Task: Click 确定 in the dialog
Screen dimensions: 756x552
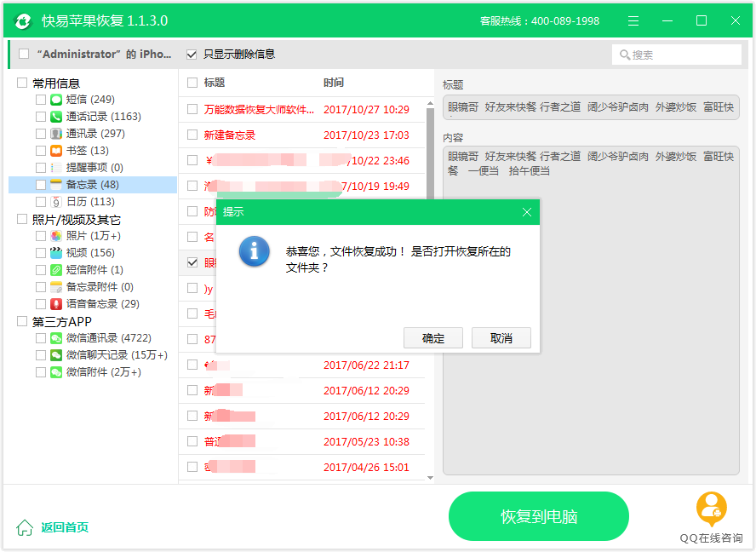Action: click(433, 338)
